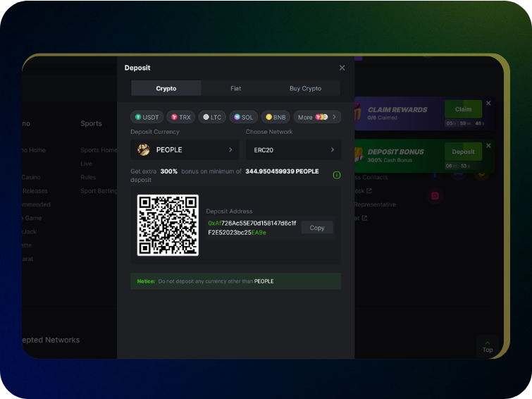Viewport: 532px width, 399px height.
Task: Close the Deposit dialog
Action: pyautogui.click(x=342, y=68)
